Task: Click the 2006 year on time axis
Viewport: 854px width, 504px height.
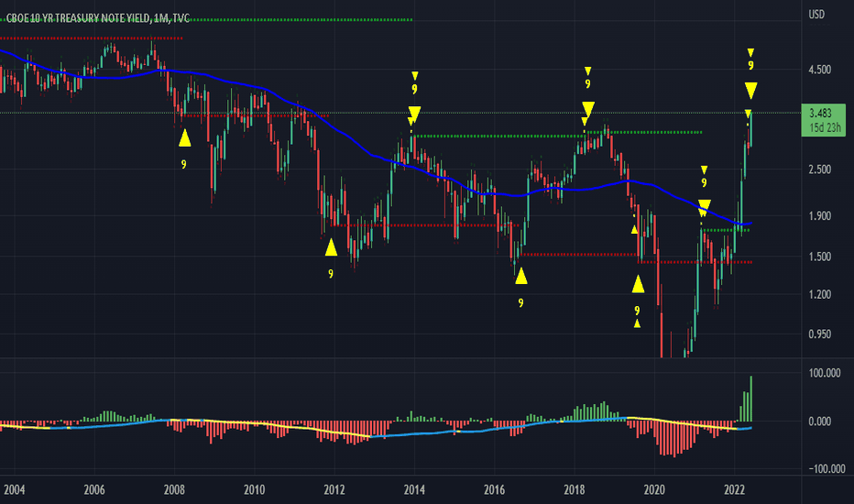Action: 94,490
